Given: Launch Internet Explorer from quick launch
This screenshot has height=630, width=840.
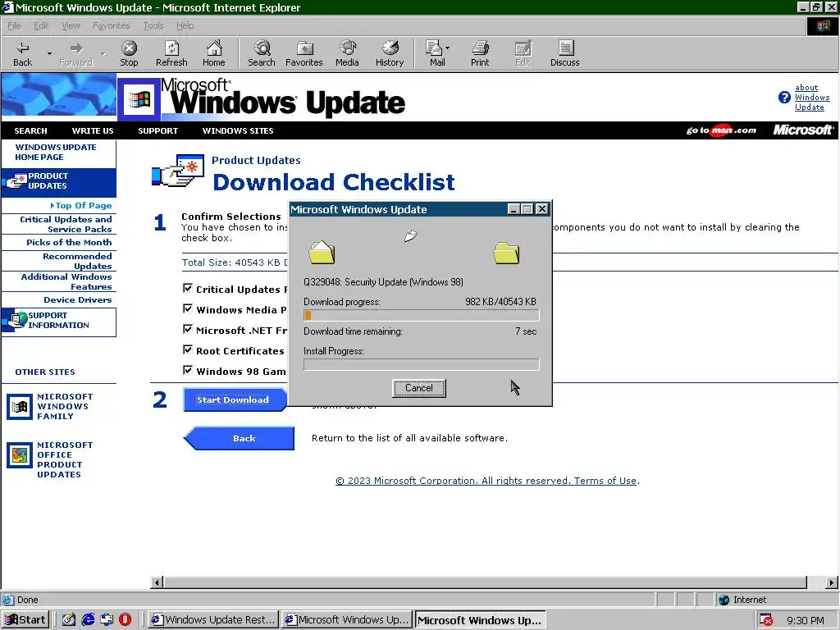Looking at the screenshot, I should point(88,620).
